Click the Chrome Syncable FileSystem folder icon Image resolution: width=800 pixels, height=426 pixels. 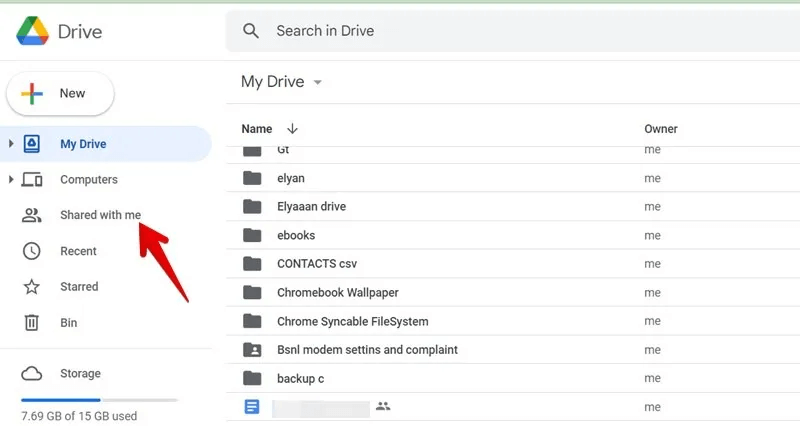tap(252, 321)
